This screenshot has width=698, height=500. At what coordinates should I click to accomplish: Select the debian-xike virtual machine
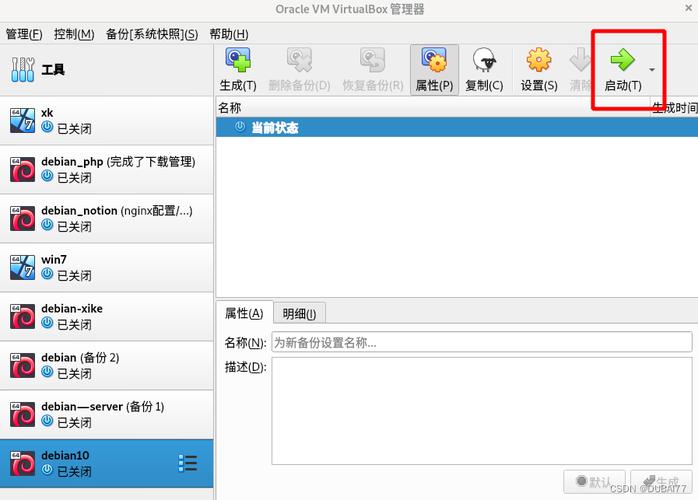[106, 317]
